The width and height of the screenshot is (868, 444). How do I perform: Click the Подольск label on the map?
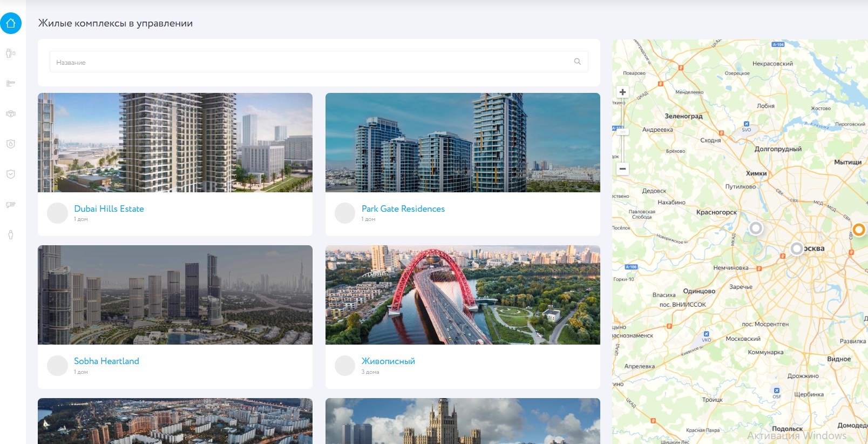click(787, 429)
